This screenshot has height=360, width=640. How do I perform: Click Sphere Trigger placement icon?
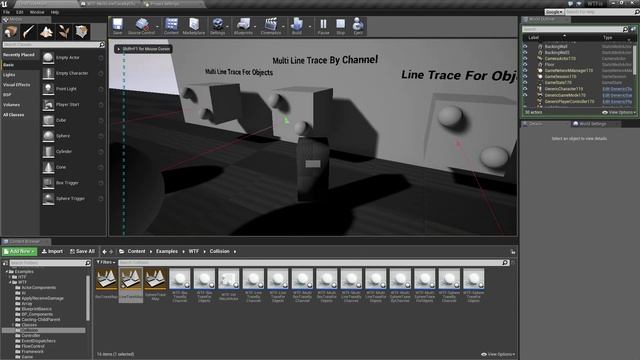tap(48, 198)
